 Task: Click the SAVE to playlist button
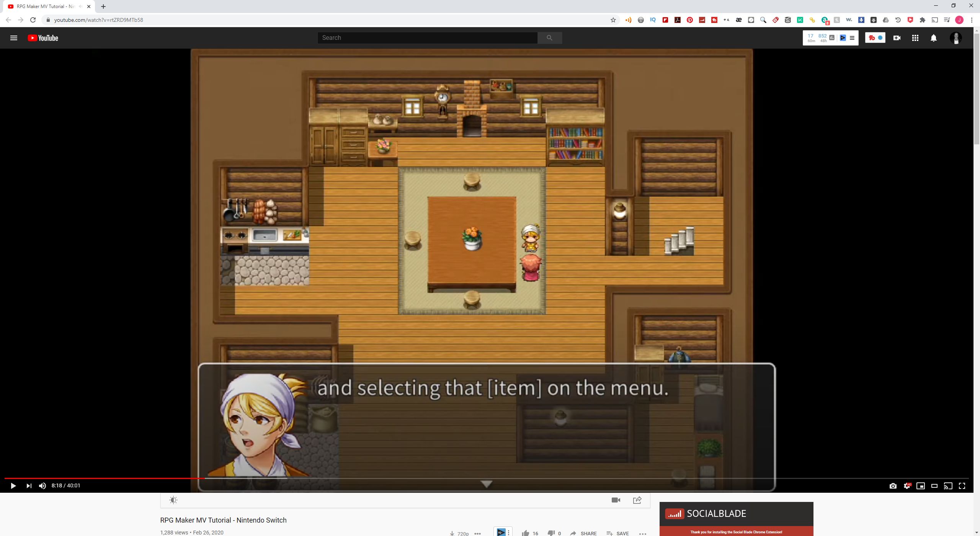617,533
